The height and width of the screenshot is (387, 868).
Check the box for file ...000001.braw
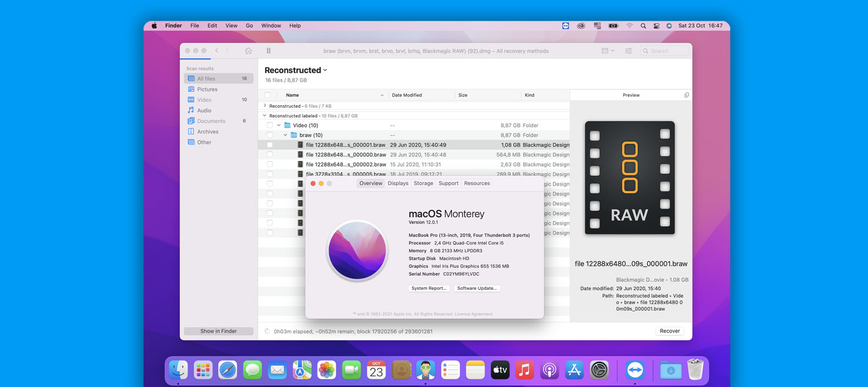pyautogui.click(x=270, y=145)
